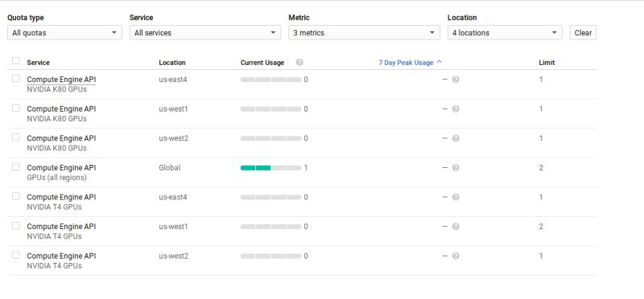Click 'NVIDIA T4 GPUs' text in us-west2 row
This screenshot has height=299, width=644.
click(x=54, y=266)
